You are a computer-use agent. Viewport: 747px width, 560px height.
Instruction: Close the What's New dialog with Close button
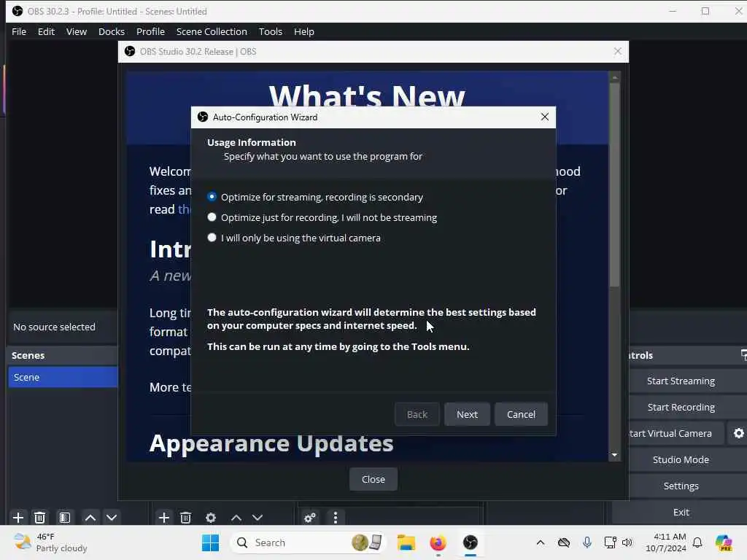tap(373, 479)
